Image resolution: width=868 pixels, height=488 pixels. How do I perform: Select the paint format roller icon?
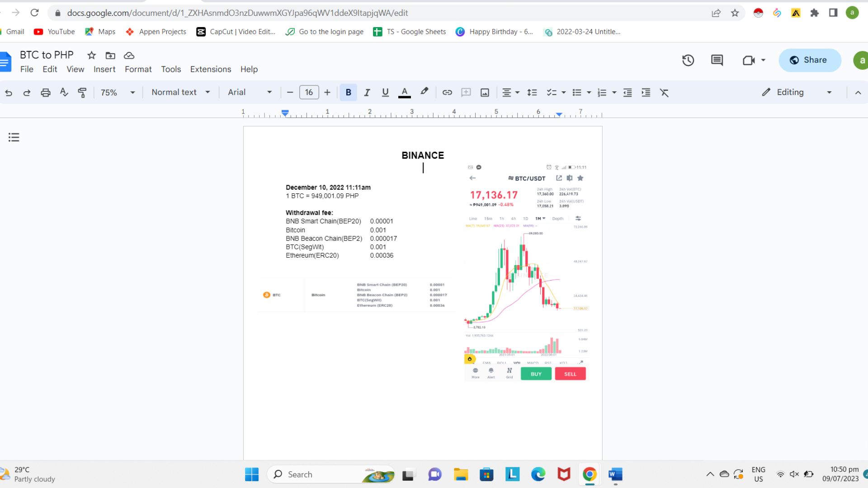click(82, 93)
